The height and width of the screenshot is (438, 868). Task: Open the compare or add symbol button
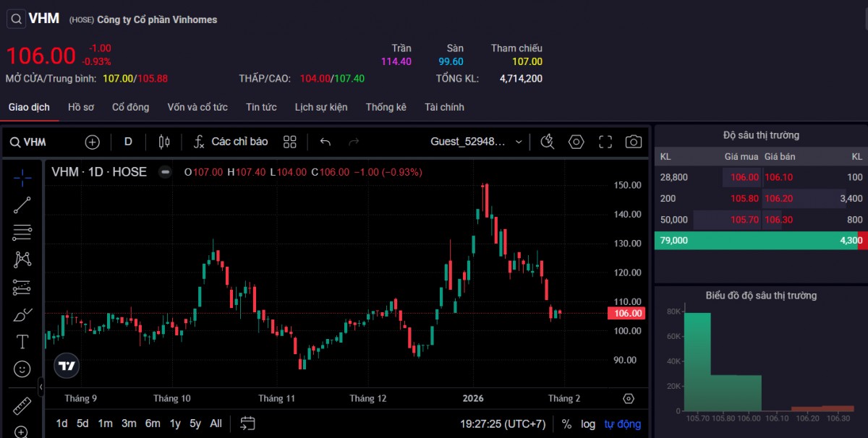[93, 142]
